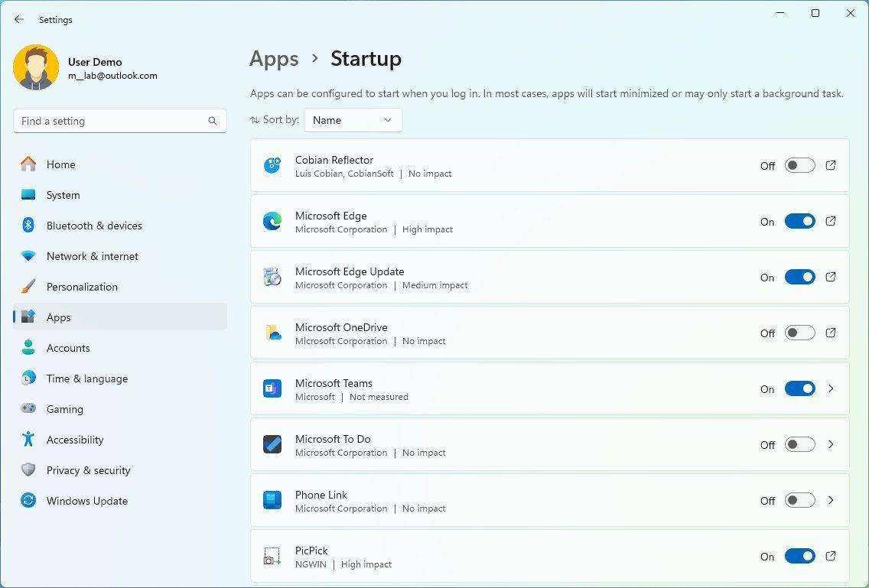
Task: Click the Microsoft Edge app icon
Action: coord(272,221)
